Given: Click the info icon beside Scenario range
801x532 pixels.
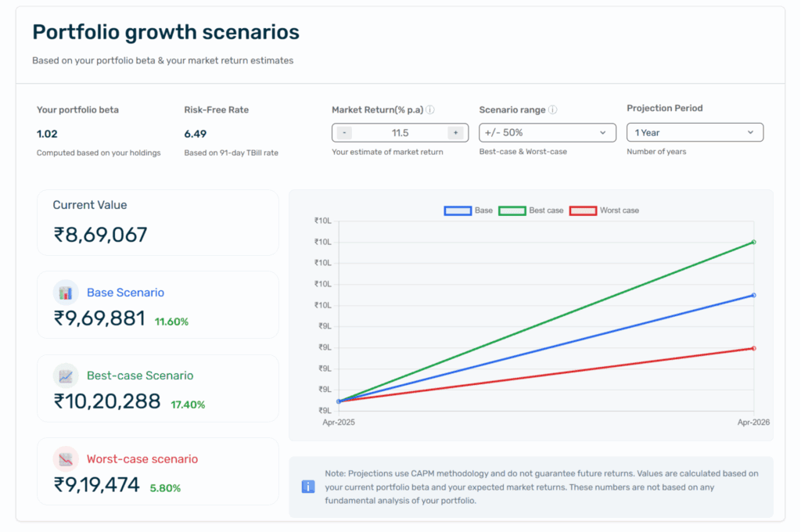Looking at the screenshot, I should pyautogui.click(x=552, y=110).
